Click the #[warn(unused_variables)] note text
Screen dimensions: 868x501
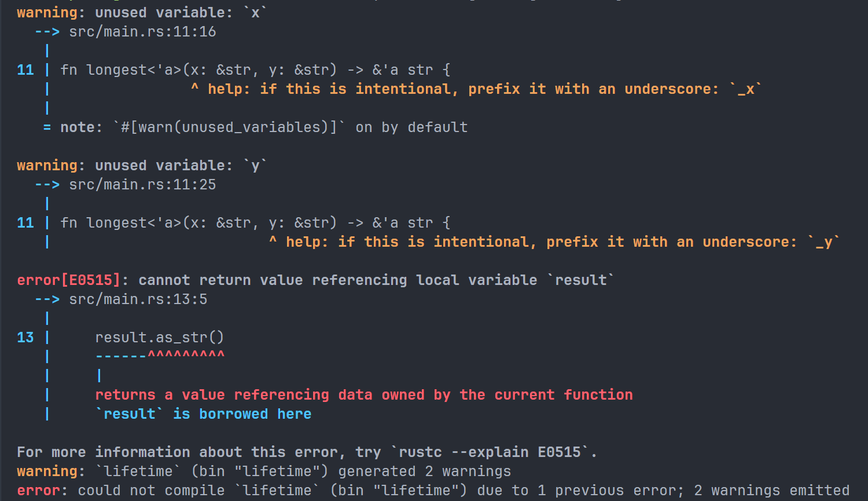coord(229,127)
